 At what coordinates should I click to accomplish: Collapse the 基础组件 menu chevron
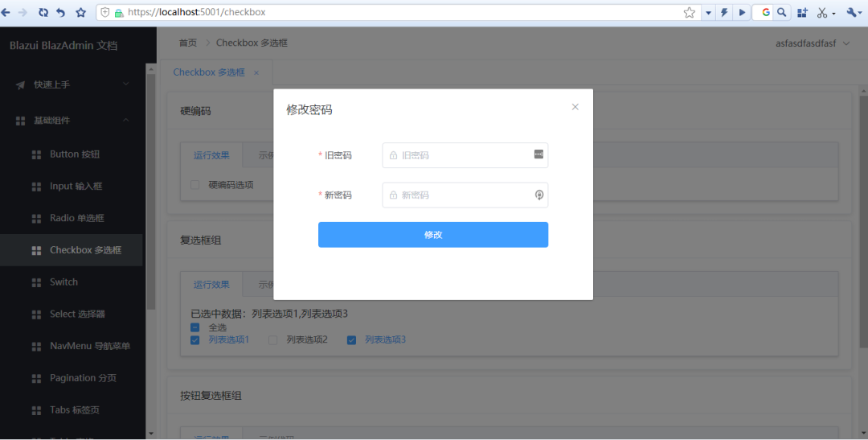125,120
